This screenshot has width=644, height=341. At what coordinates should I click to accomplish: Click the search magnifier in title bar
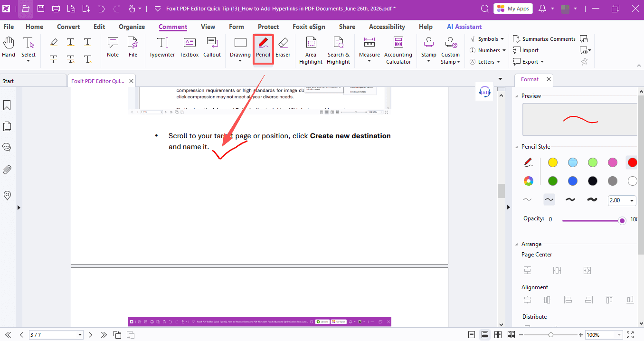484,9
